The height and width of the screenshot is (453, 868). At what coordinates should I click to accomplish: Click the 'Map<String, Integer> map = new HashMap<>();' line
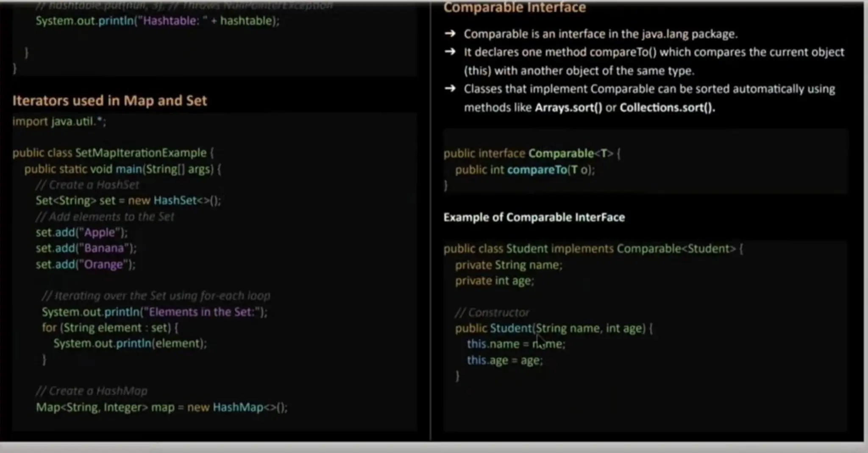coord(161,407)
